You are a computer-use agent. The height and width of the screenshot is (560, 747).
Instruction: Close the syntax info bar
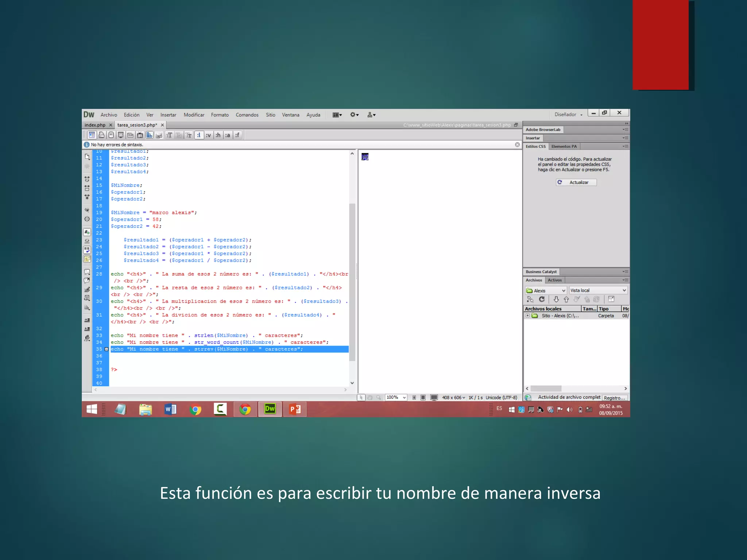[x=517, y=145]
